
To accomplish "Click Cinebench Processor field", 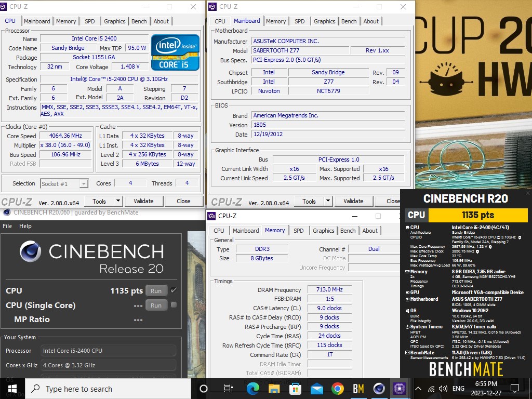I will [x=108, y=351].
